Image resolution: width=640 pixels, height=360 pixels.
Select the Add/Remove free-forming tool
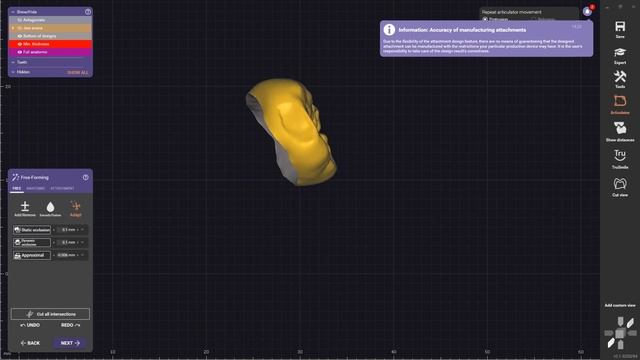25,208
